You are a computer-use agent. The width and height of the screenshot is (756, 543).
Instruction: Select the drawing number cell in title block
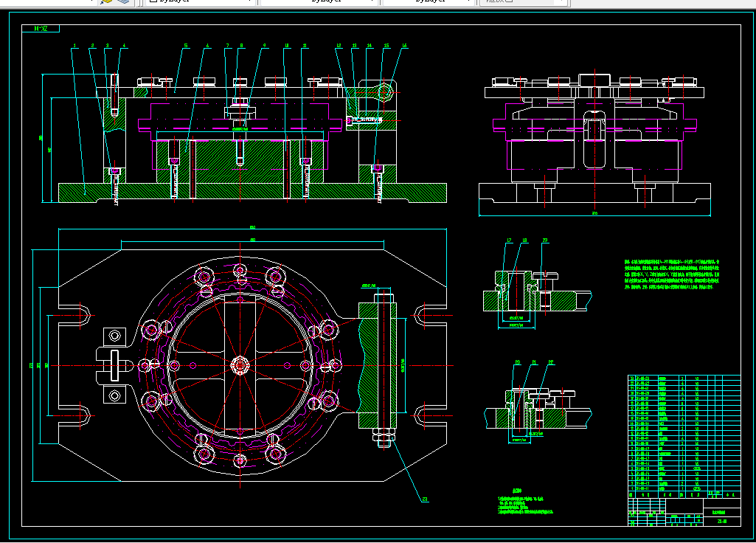(722, 521)
